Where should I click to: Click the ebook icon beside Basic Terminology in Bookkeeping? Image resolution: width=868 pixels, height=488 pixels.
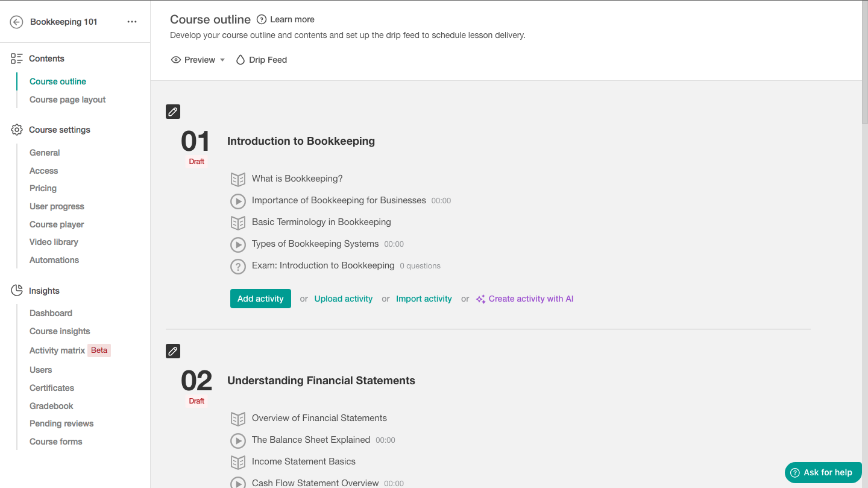pos(237,223)
